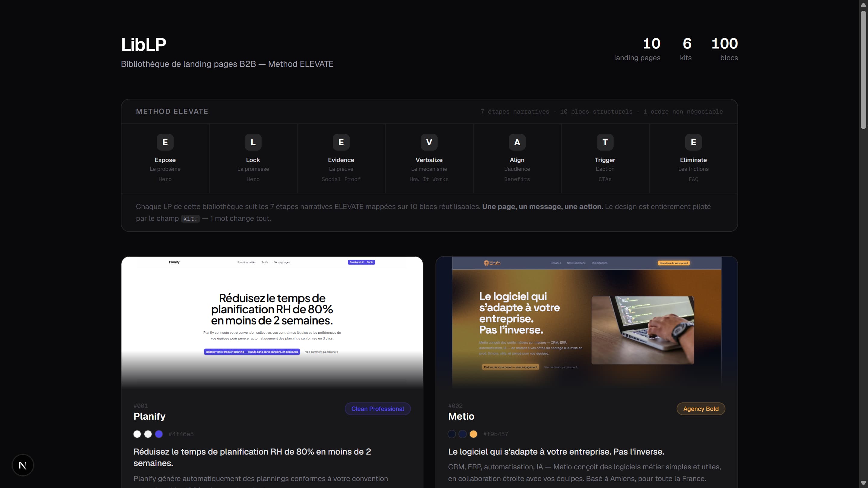Click 'Discutons de votre projet' in Metio preview
Screen dimensions: 868x488
pyautogui.click(x=674, y=263)
